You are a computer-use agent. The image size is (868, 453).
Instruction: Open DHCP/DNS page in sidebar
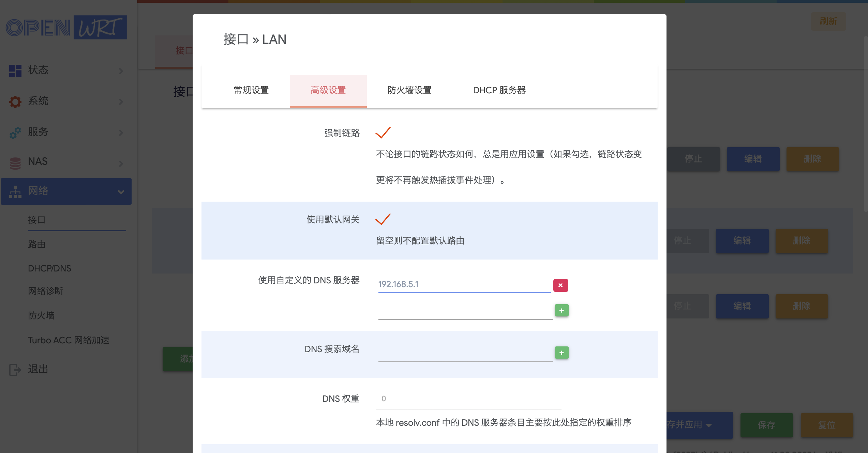tap(49, 268)
